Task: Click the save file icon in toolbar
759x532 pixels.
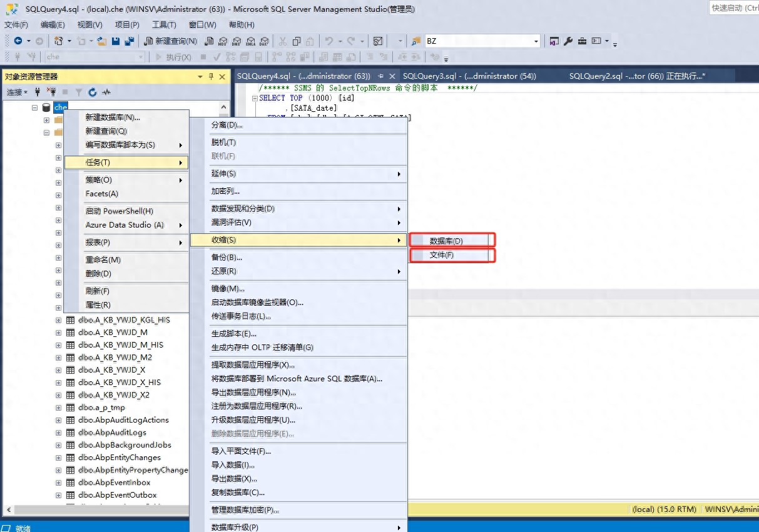Action: point(116,41)
